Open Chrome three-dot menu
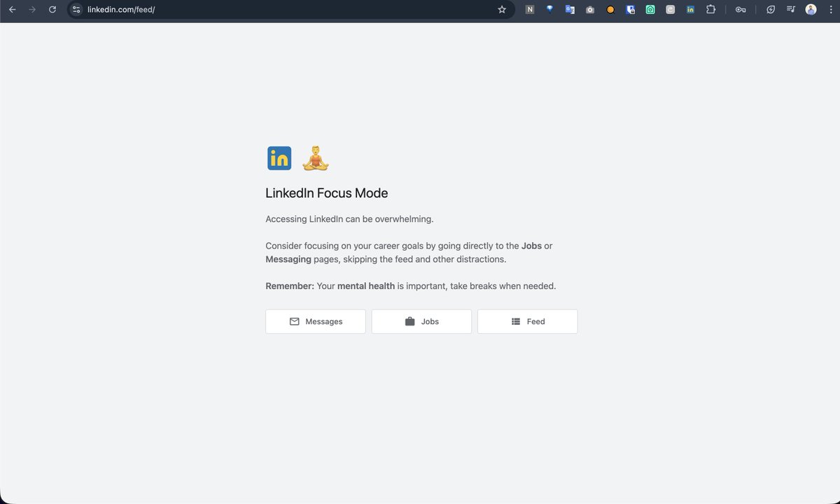The height and width of the screenshot is (504, 840). click(830, 10)
